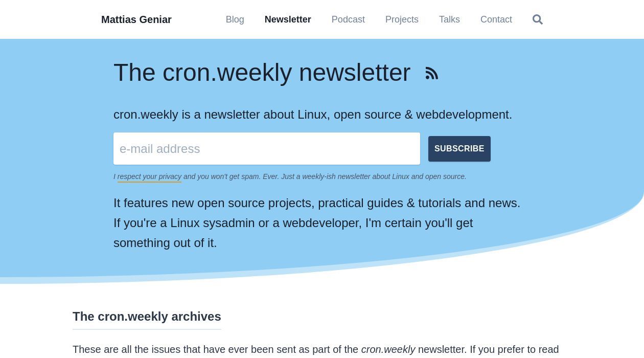This screenshot has width=644, height=358.
Task: Click the "These are all the issues" sentence
Action: (x=215, y=349)
